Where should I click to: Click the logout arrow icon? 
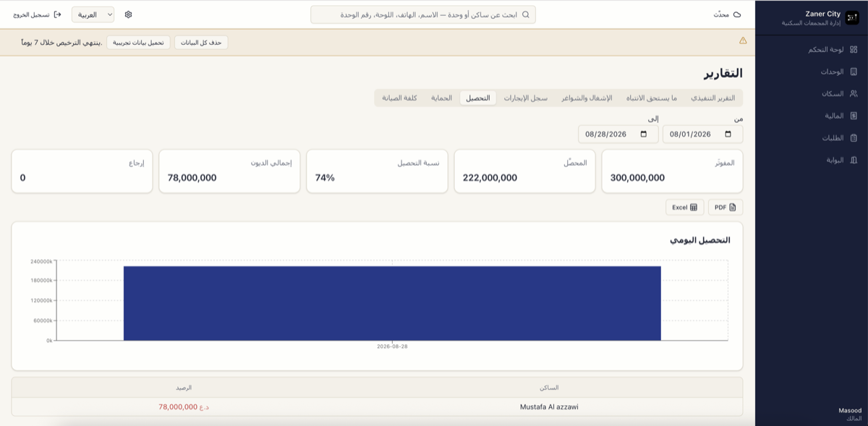point(58,14)
